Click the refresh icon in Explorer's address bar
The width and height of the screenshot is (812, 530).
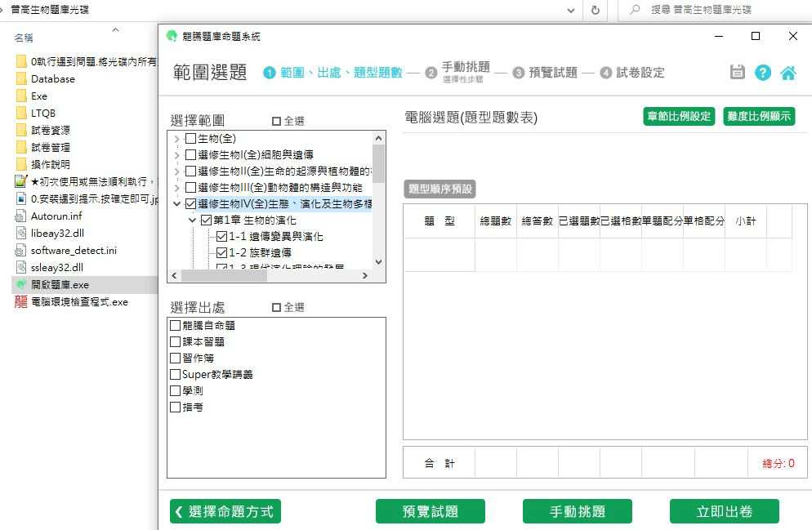(x=596, y=10)
